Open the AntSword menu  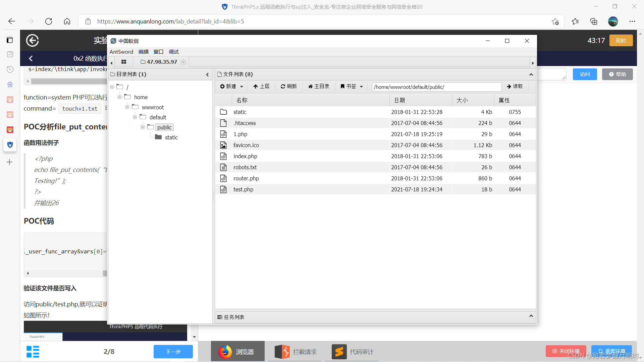[121, 52]
